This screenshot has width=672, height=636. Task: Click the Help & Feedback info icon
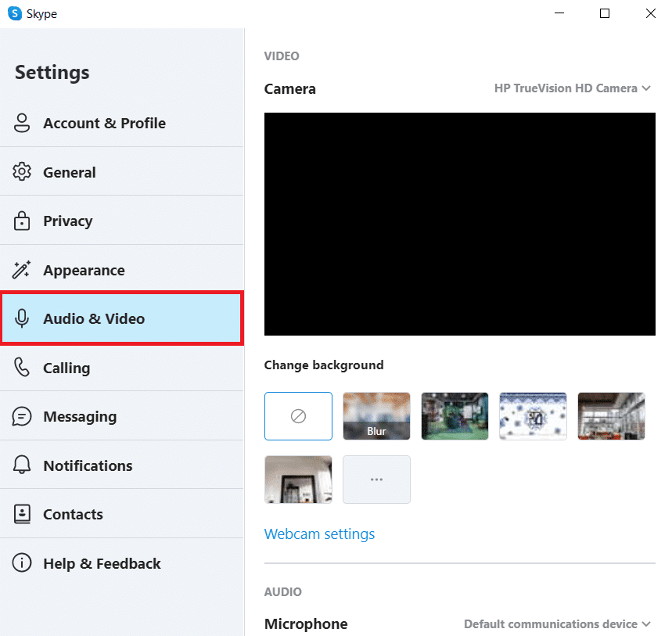click(22, 562)
